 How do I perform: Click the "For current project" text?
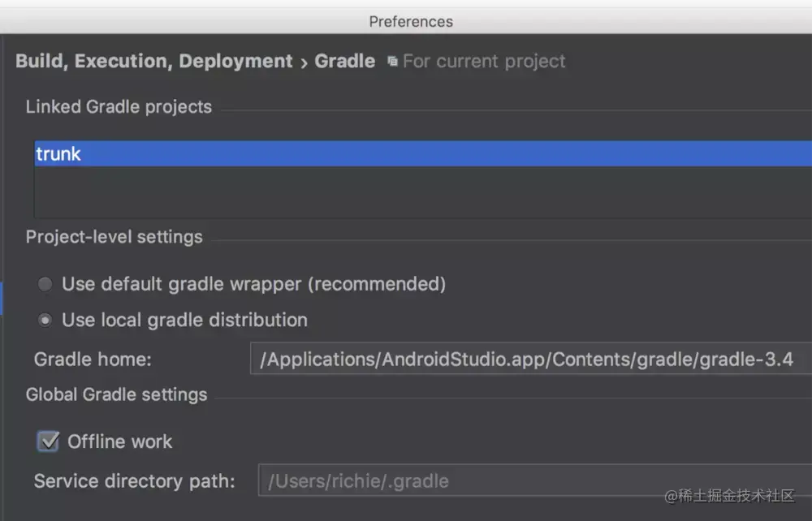(484, 62)
